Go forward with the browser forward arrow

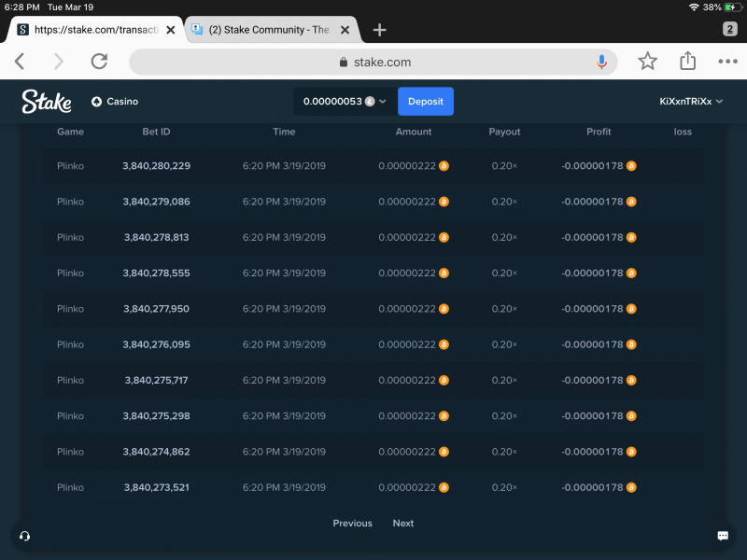58,62
